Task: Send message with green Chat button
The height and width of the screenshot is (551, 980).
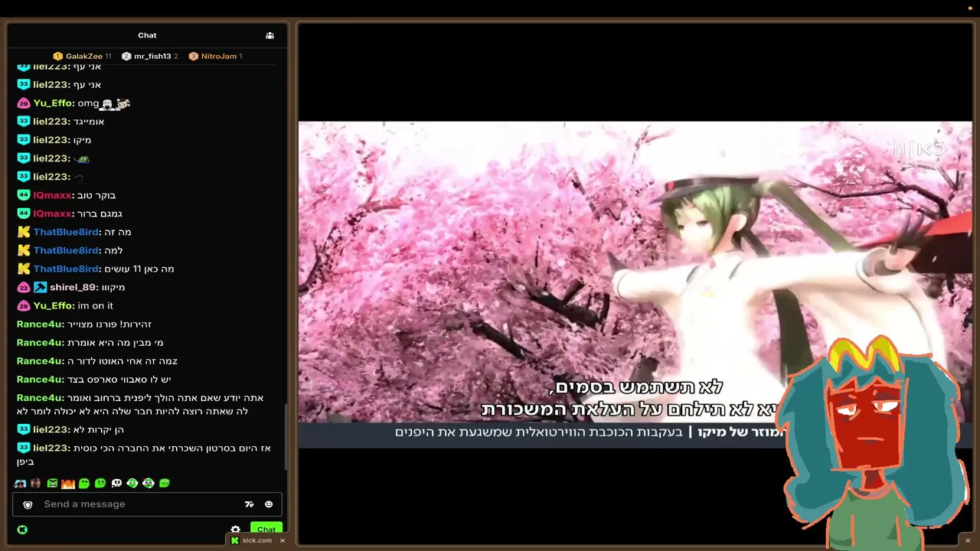Action: [x=266, y=530]
